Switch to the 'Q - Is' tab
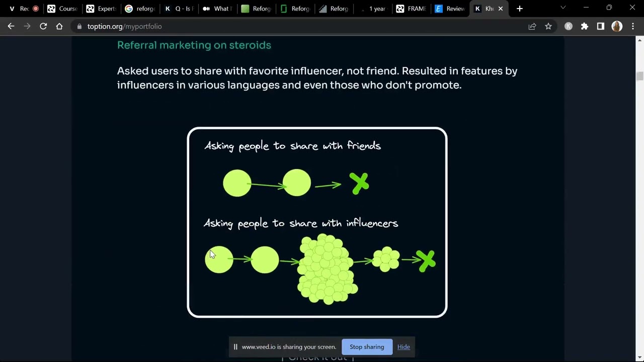The width and height of the screenshot is (644, 362). [x=178, y=9]
